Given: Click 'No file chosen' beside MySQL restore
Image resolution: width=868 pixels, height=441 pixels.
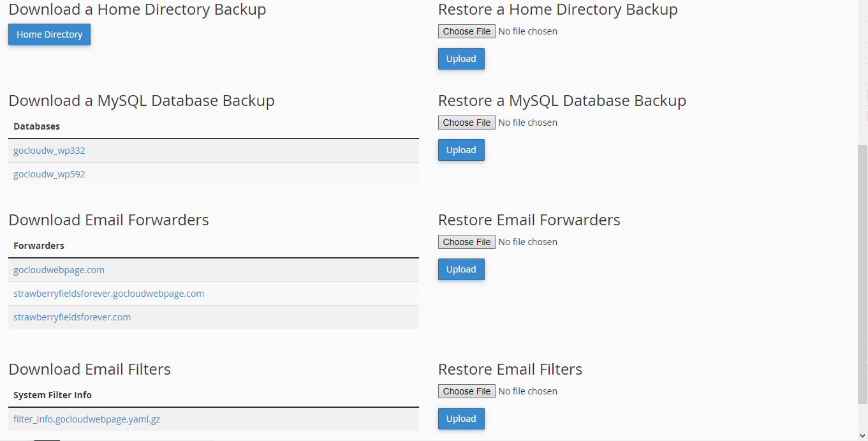Looking at the screenshot, I should tap(528, 123).
